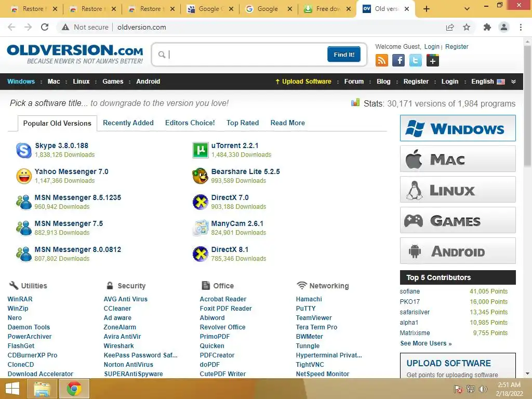Click the ManyCam 2.6.1 icon
The height and width of the screenshot is (399, 532).
(x=200, y=228)
